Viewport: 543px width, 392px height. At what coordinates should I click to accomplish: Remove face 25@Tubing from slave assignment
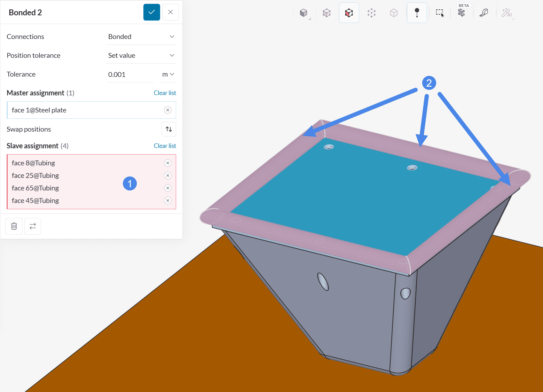[x=168, y=175]
